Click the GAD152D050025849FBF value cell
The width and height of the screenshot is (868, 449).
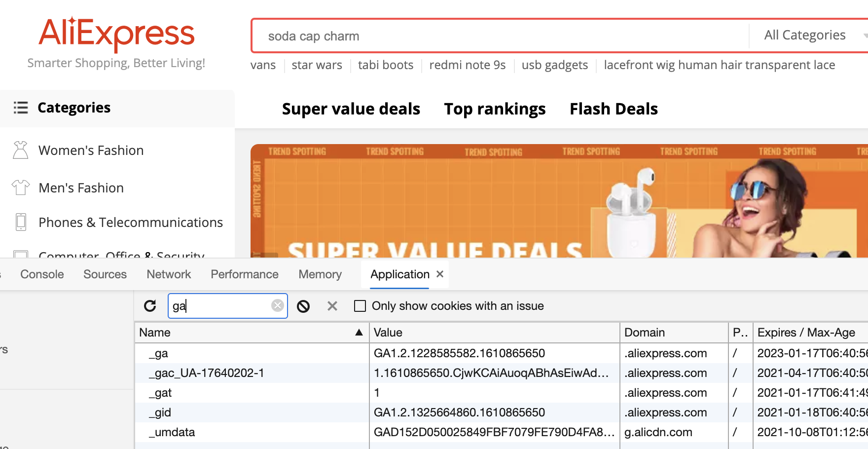coord(494,432)
